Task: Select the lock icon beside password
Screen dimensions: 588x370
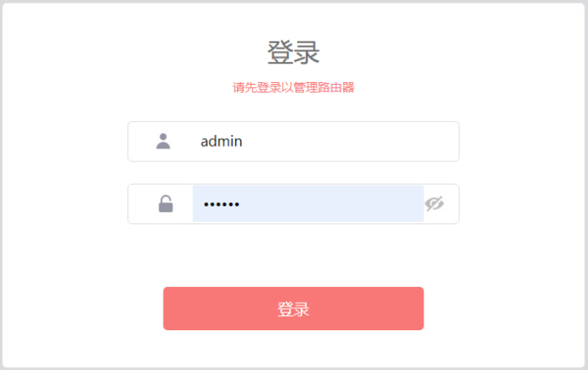Action: pos(165,204)
